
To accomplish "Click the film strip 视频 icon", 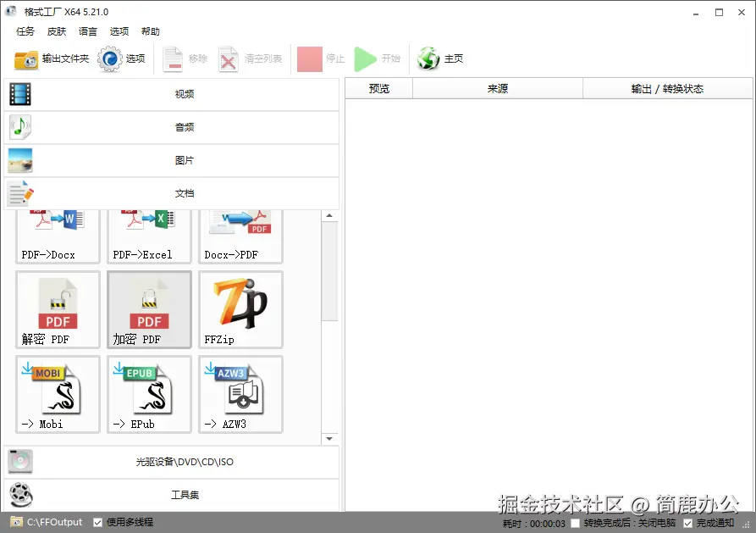I will point(20,94).
